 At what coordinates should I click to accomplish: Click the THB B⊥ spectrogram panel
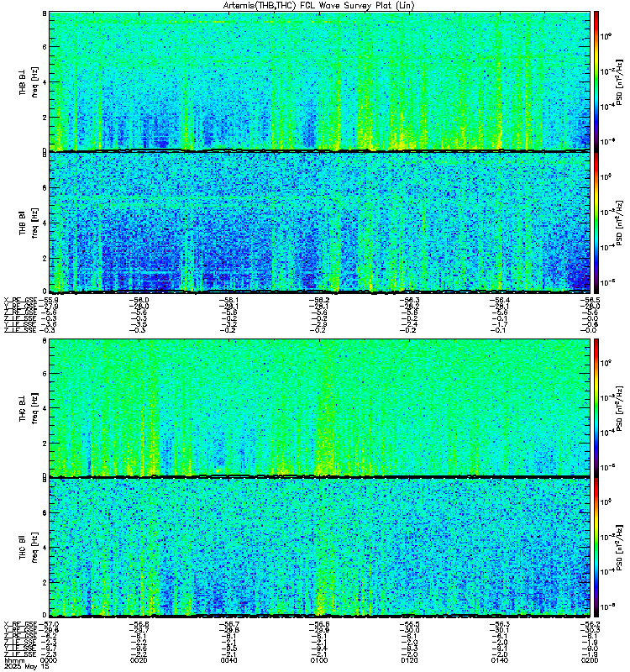point(320,81)
